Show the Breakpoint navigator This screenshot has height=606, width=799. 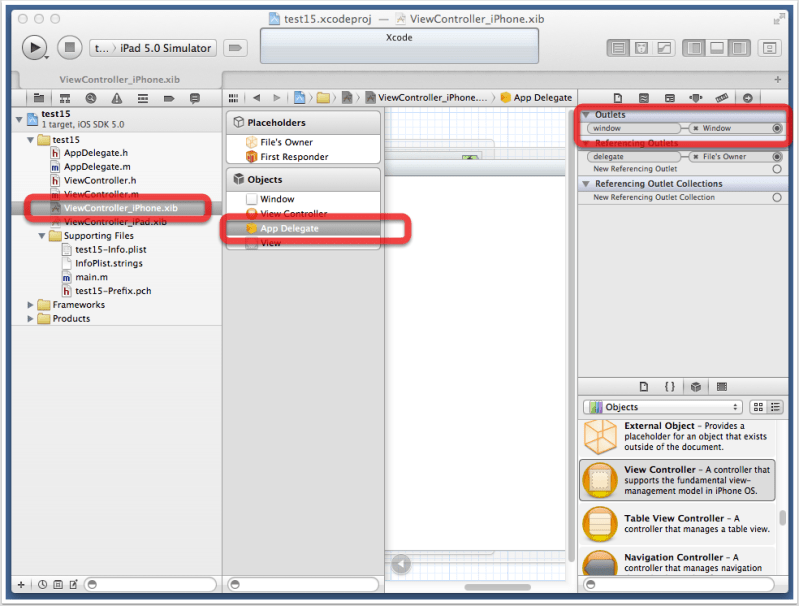coord(169,98)
